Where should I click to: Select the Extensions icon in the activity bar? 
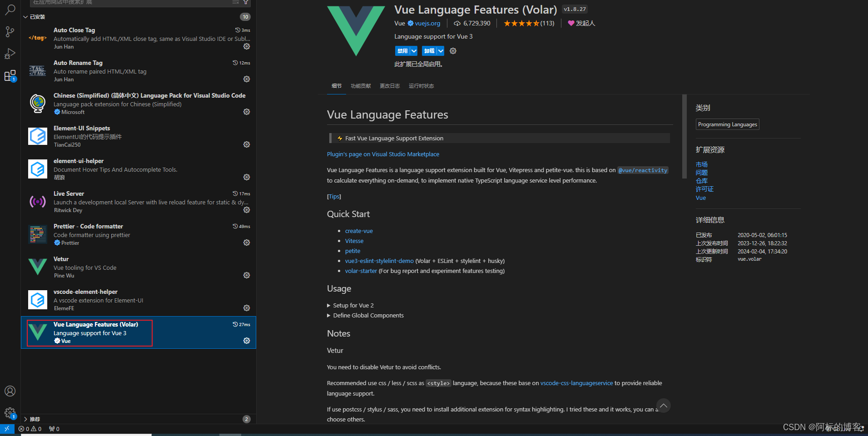click(10, 75)
